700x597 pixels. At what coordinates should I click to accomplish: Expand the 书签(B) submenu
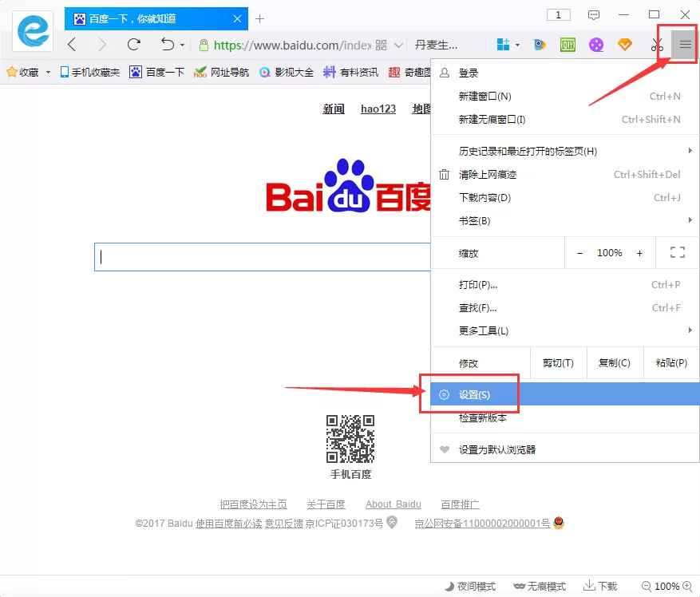(564, 220)
